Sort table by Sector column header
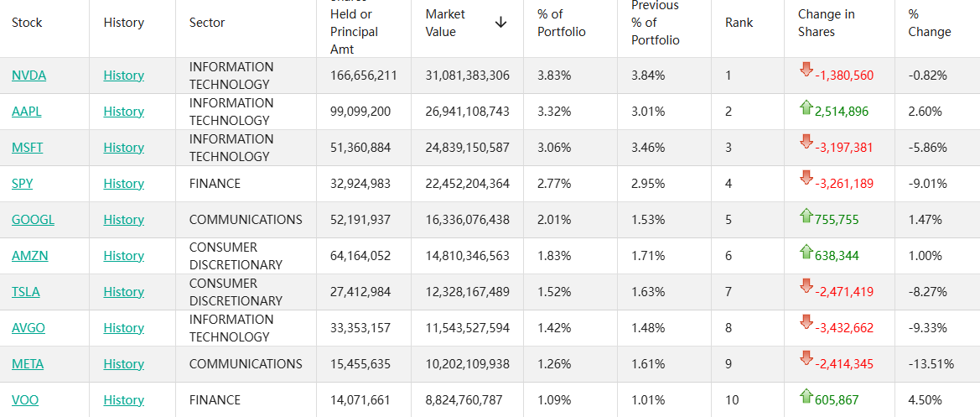980x417 pixels. 207,23
